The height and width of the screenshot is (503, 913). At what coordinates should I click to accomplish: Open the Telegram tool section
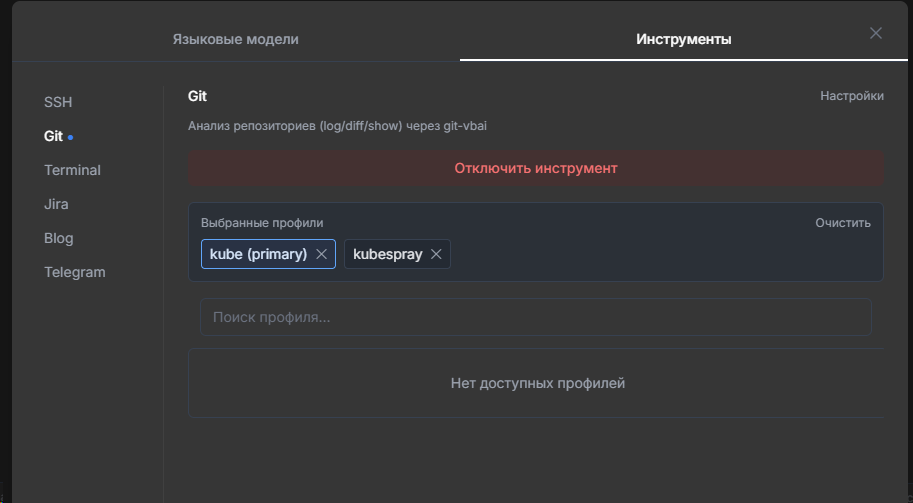pyautogui.click(x=75, y=272)
